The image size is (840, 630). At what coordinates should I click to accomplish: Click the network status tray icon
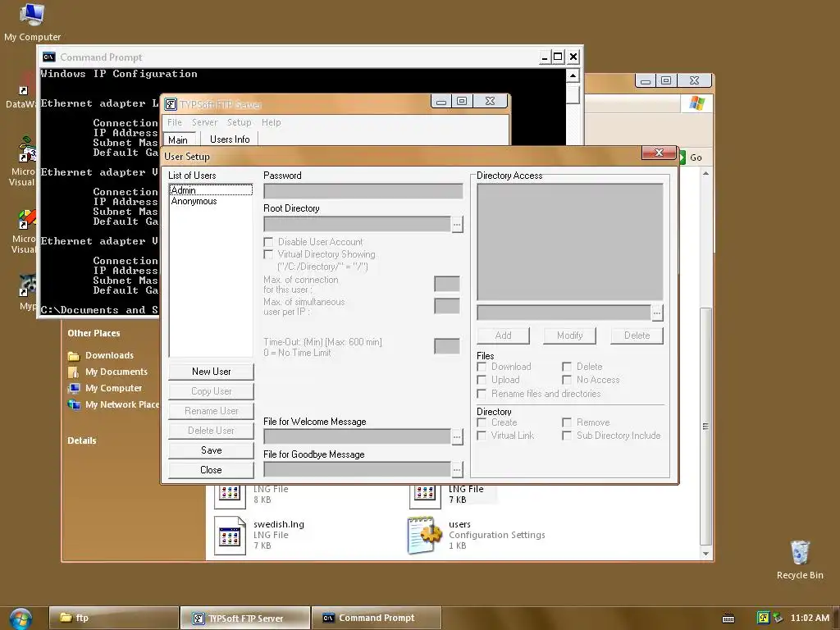click(778, 618)
